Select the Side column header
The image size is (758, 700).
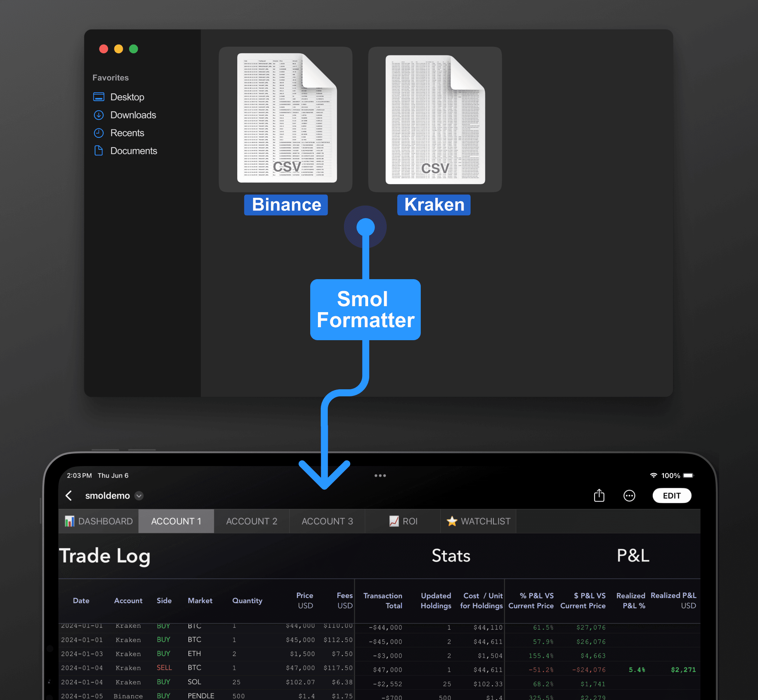point(164,600)
